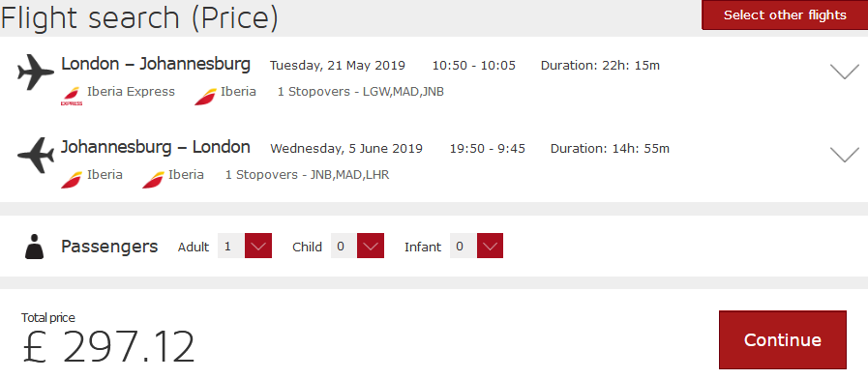Open the Child passenger count dropdown
The height and width of the screenshot is (379, 868).
[x=371, y=247]
